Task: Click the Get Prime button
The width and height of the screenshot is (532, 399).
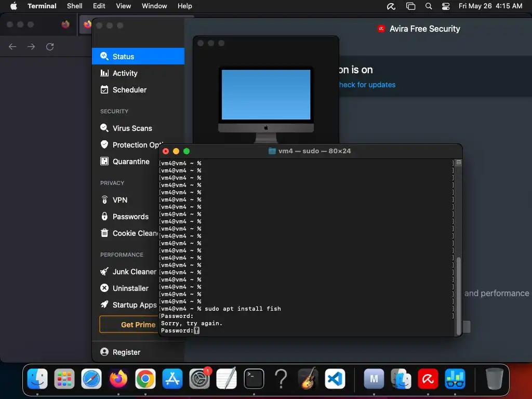Action: pos(129,324)
